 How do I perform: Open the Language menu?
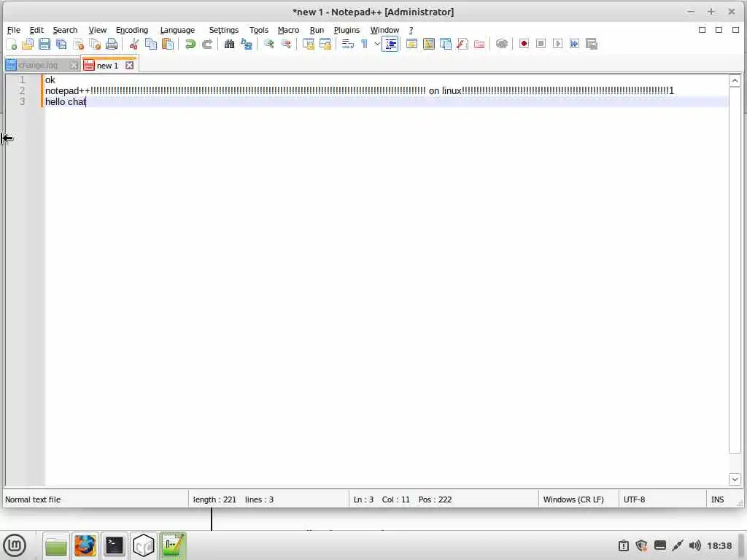(177, 30)
